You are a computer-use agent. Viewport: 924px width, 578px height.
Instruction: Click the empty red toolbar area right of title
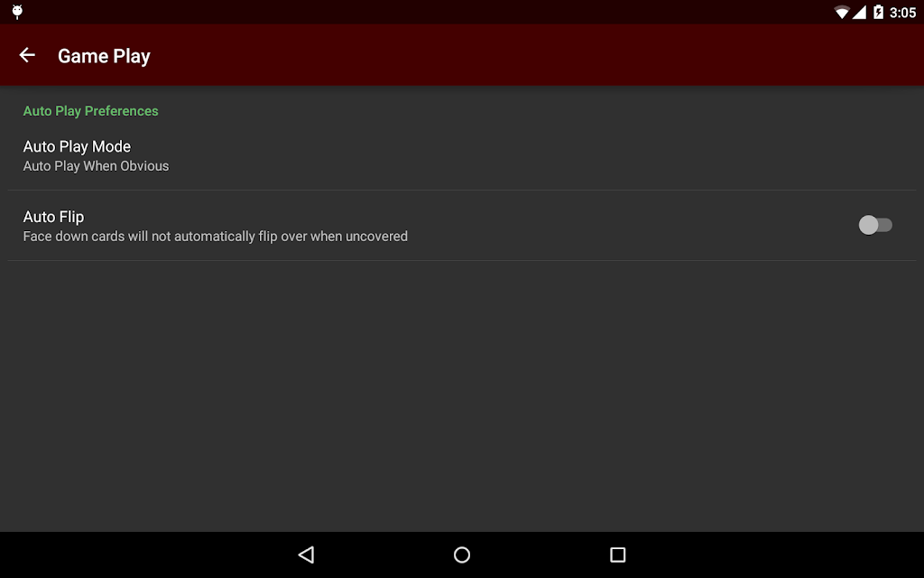click(531, 55)
